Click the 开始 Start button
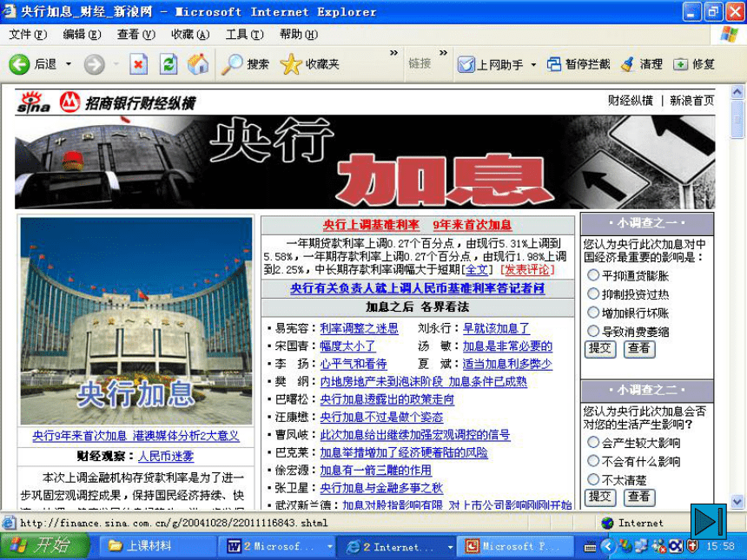This screenshot has width=747, height=560. pos(45,546)
